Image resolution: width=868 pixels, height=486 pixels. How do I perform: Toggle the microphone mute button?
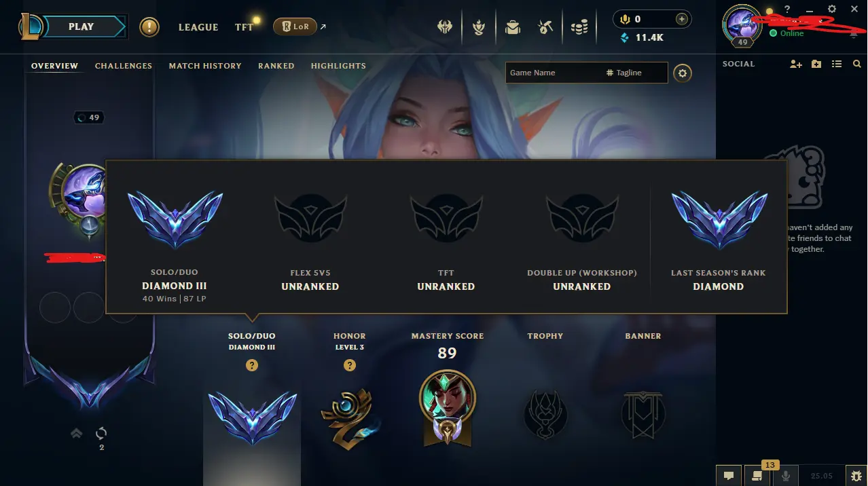click(x=786, y=476)
